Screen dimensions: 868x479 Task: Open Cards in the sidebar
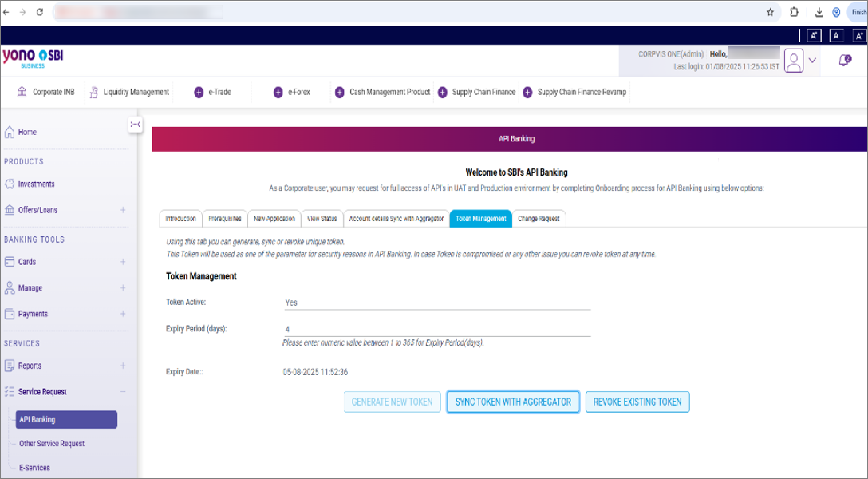26,262
